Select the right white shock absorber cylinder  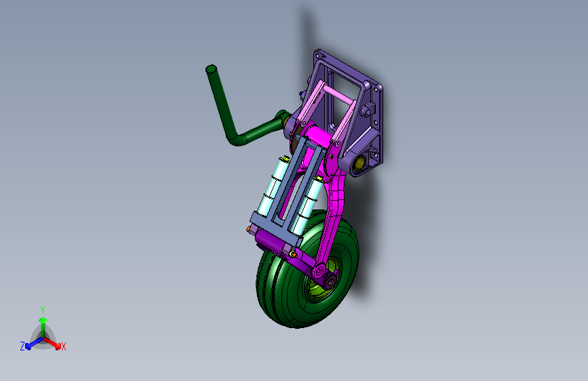(309, 205)
